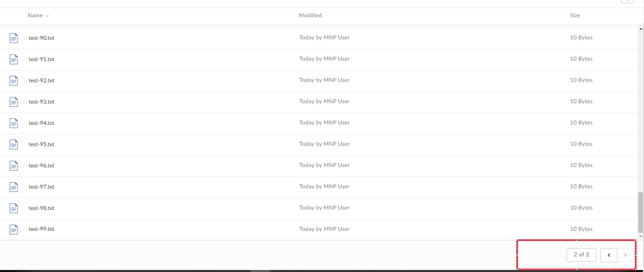Click the document icon beside test-90.txt
644x272 pixels.
[x=14, y=38]
